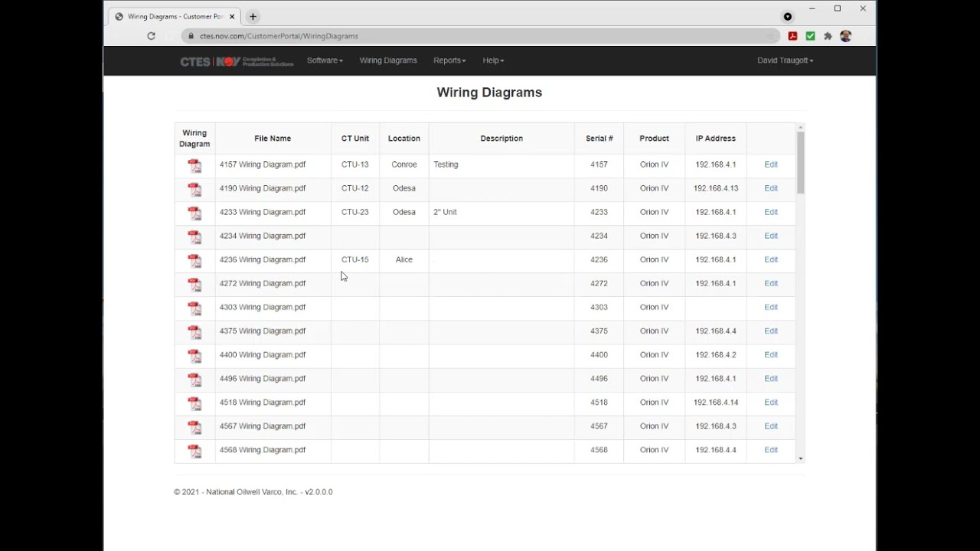
Task: Click the CTES NOV logo
Action: tap(237, 61)
